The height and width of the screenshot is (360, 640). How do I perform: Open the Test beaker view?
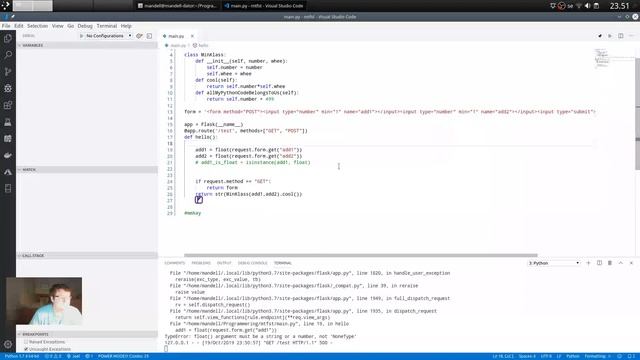pos(8,122)
